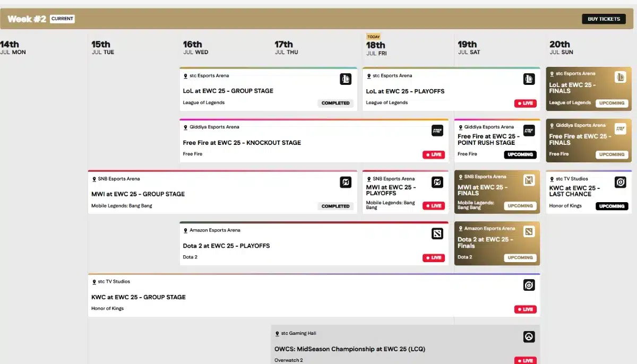Select the LIVE badge on Dota 2 Playoffs
The width and height of the screenshot is (637, 364).
point(434,258)
